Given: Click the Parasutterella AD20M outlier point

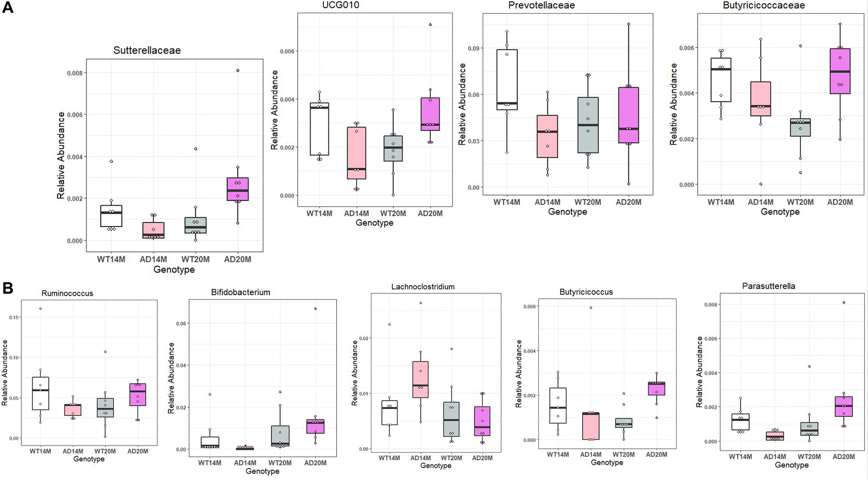Looking at the screenshot, I should tap(844, 303).
